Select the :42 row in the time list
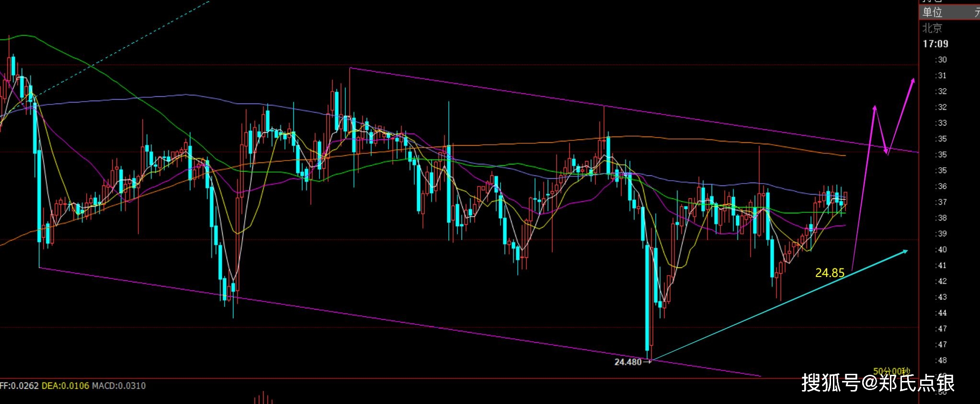This screenshot has height=404, width=980. [x=941, y=281]
